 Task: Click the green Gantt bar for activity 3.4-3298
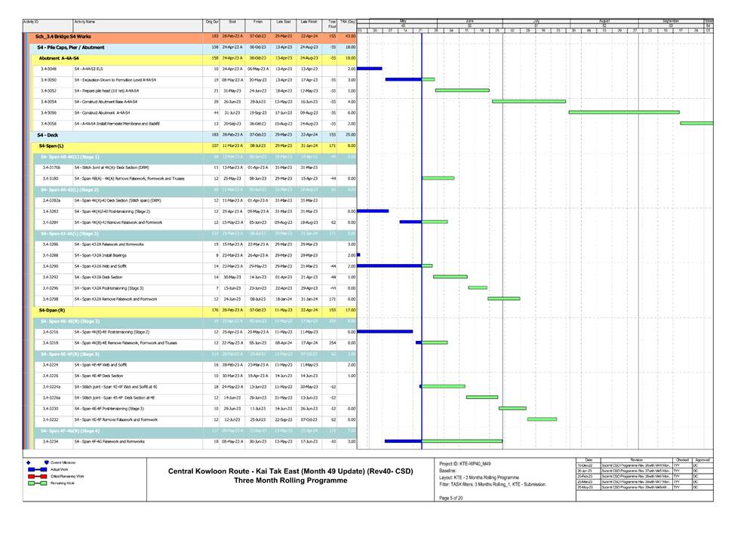503,299
